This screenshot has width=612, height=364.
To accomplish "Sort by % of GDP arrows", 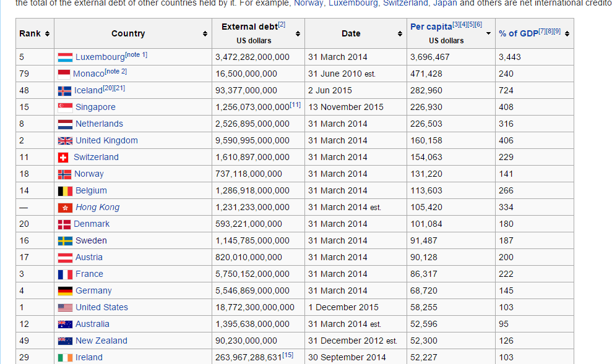I will (x=567, y=33).
